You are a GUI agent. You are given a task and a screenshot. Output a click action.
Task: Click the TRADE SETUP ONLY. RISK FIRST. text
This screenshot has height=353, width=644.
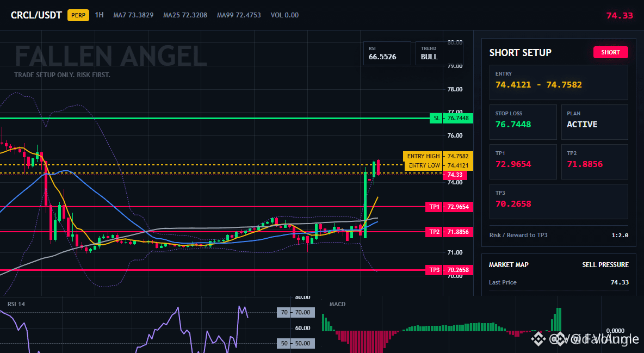(63, 75)
